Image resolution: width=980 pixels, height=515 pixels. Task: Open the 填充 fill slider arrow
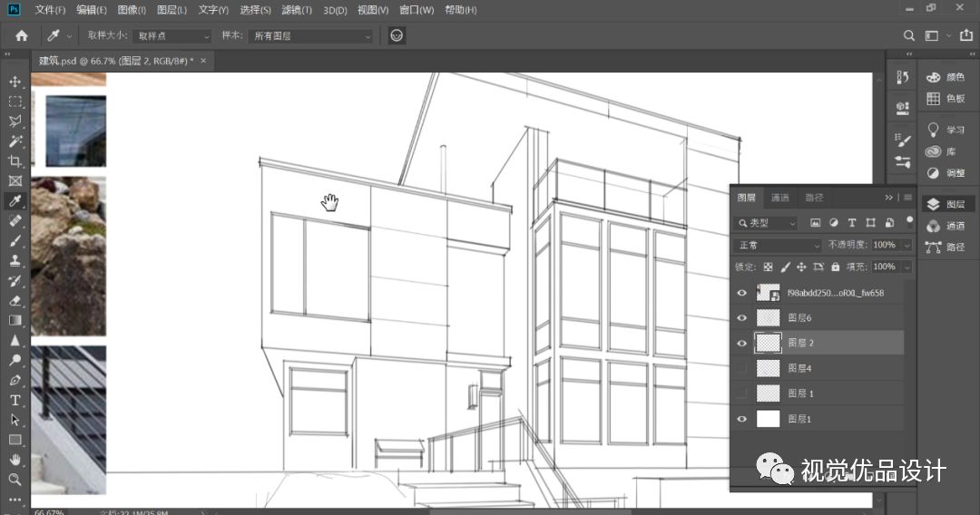(x=906, y=267)
